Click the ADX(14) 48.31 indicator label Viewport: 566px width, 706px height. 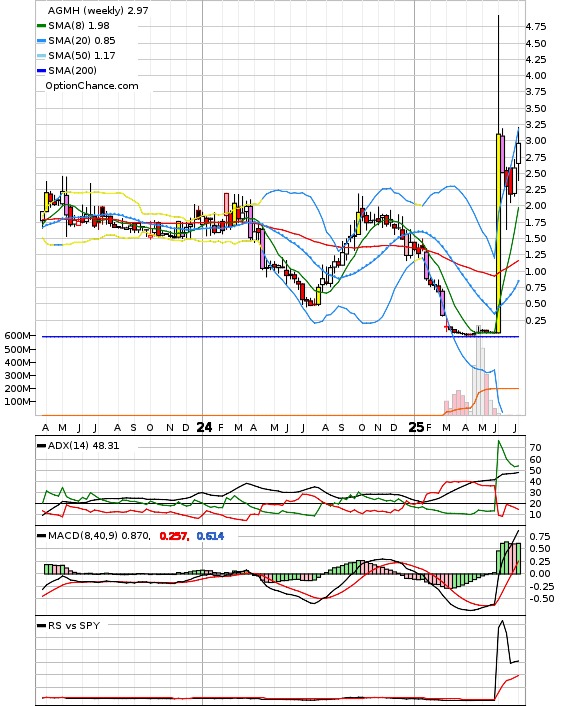tap(83, 445)
